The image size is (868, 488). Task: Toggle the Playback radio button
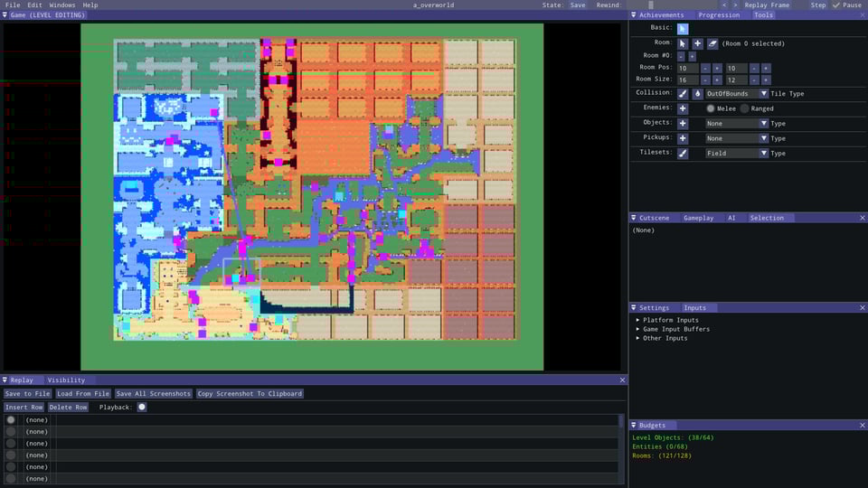pyautogui.click(x=142, y=408)
